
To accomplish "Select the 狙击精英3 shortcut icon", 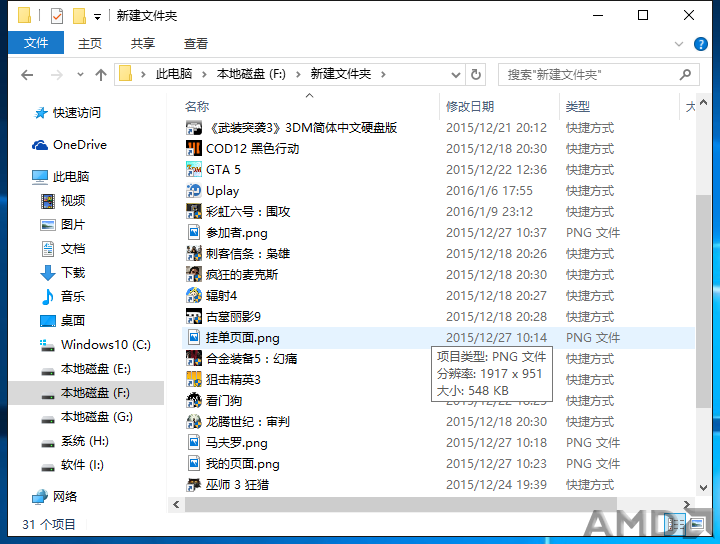I will point(194,380).
